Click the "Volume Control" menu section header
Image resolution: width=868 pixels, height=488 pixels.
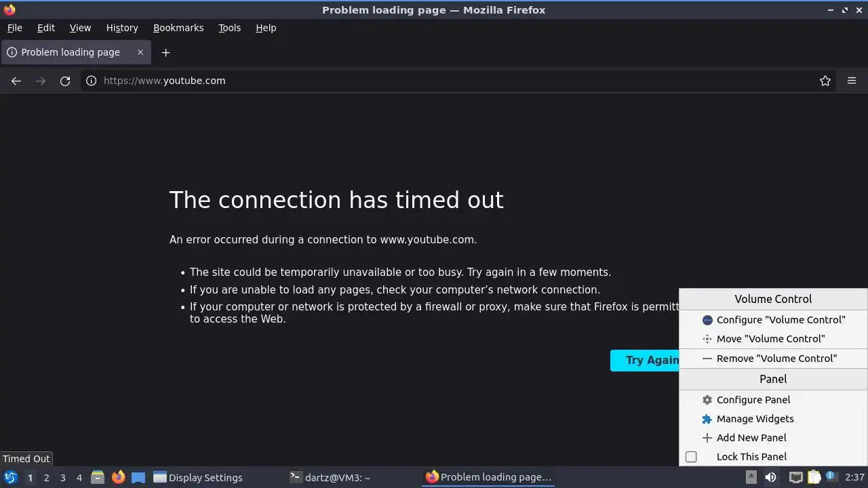pyautogui.click(x=773, y=299)
